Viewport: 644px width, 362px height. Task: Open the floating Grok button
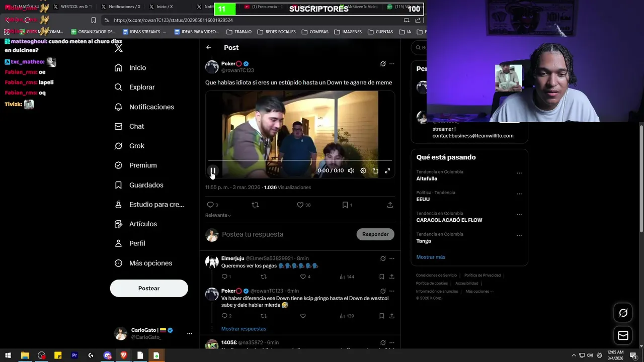[x=623, y=313]
